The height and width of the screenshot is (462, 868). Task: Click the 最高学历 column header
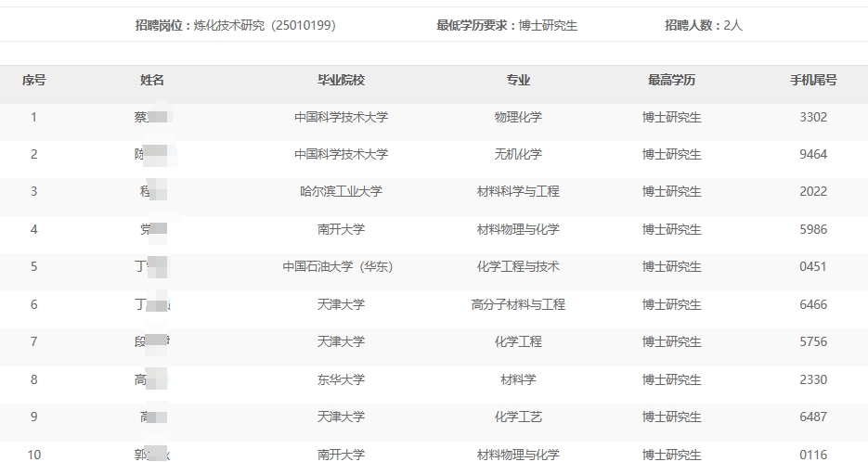671,81
